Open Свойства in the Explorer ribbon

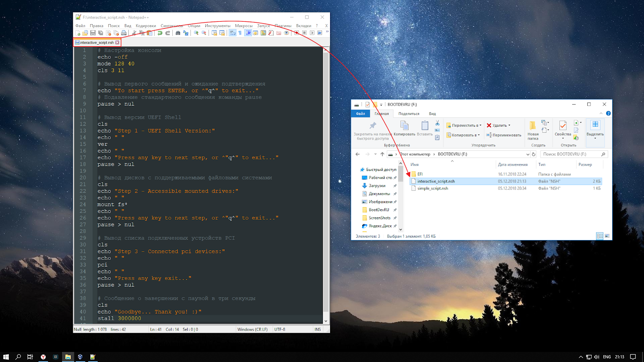click(x=563, y=130)
